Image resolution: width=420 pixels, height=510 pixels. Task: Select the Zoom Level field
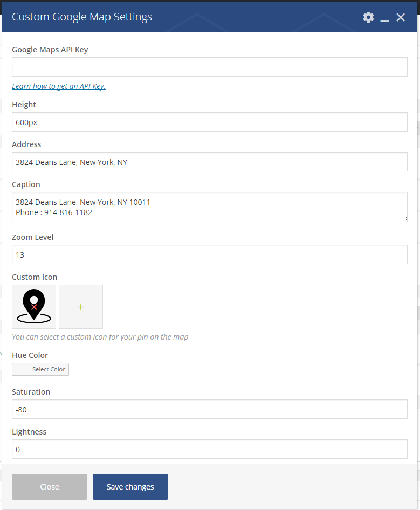(x=209, y=254)
